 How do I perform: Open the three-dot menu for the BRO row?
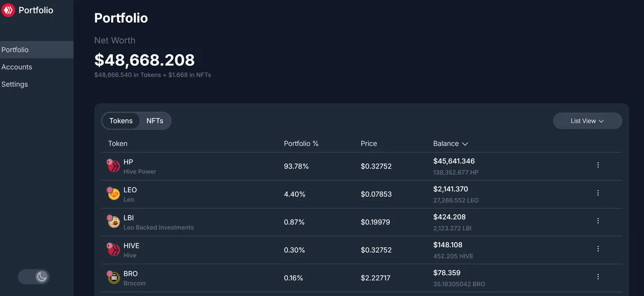click(x=598, y=276)
